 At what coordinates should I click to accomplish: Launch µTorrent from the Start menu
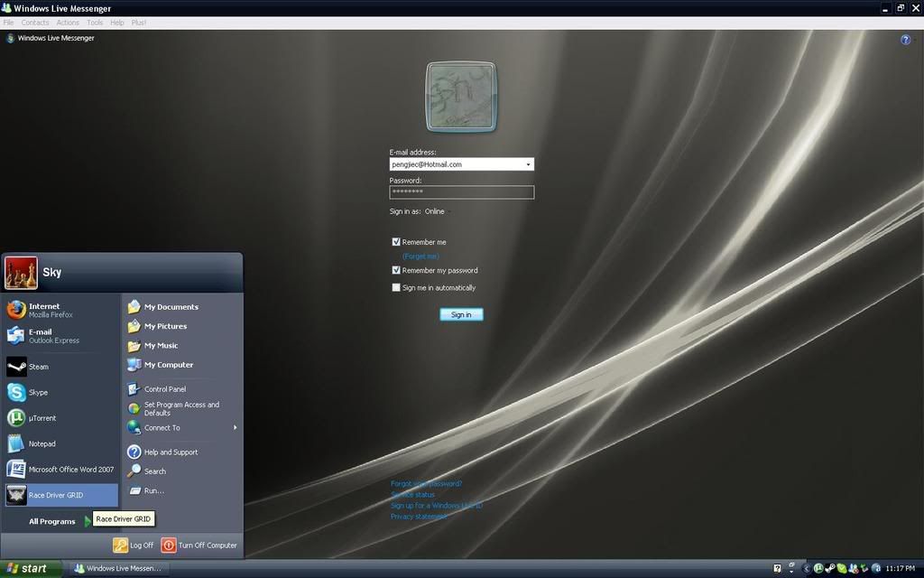pyautogui.click(x=61, y=418)
